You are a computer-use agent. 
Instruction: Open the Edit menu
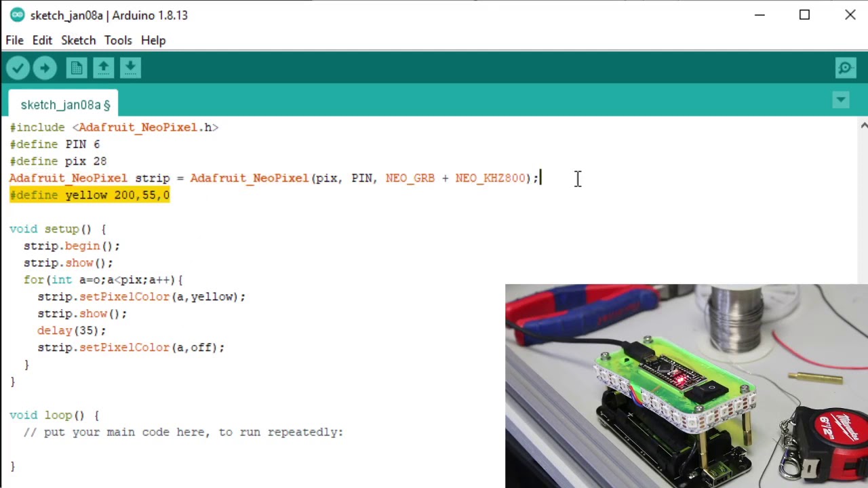[x=42, y=40]
